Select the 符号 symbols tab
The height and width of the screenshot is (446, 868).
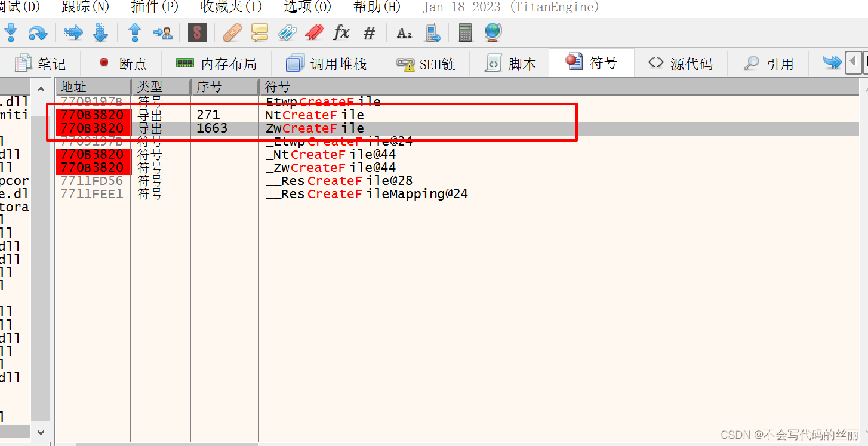tap(591, 63)
